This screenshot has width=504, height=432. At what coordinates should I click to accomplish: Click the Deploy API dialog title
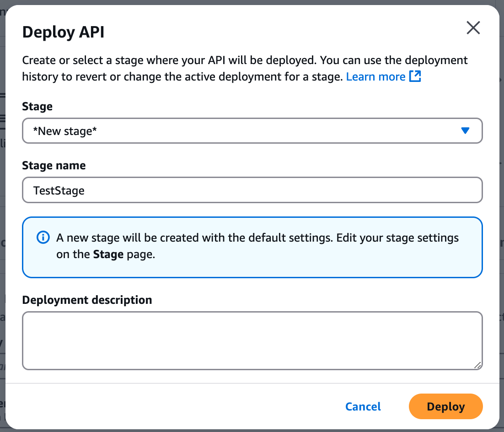[x=63, y=32]
